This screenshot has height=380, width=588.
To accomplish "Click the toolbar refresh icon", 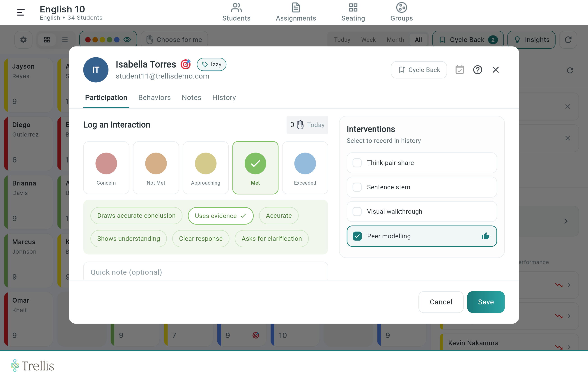I will [x=568, y=40].
